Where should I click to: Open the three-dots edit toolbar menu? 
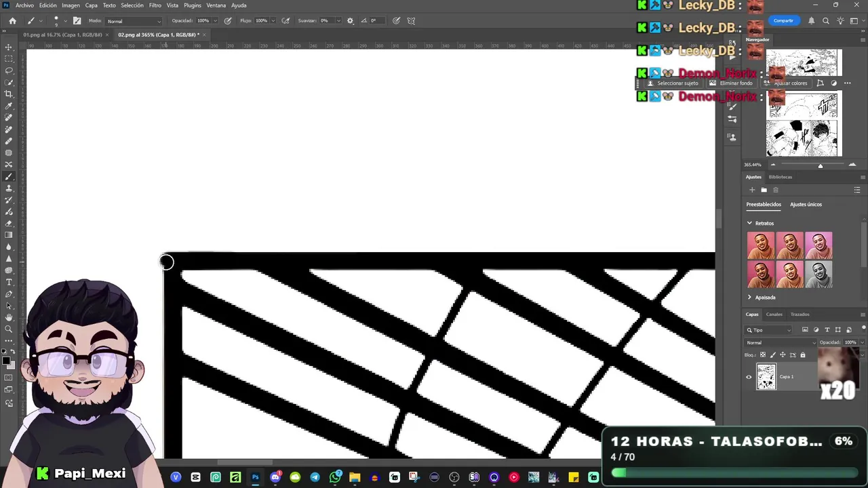tap(9, 341)
